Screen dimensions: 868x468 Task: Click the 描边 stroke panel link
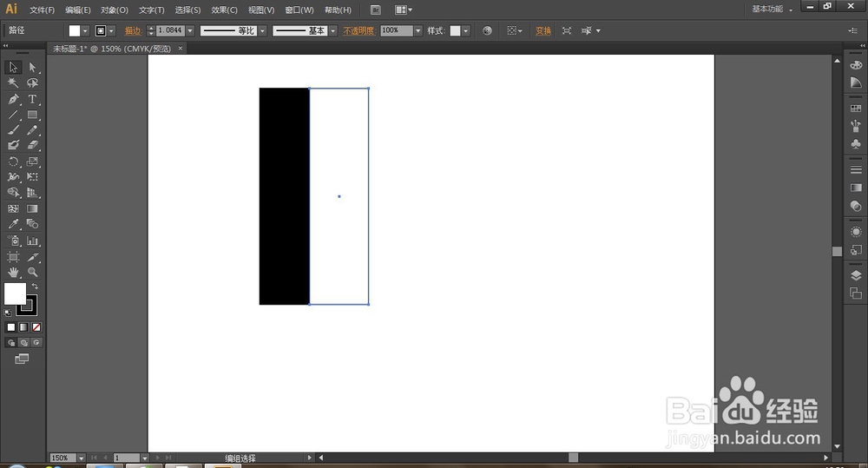[133, 31]
